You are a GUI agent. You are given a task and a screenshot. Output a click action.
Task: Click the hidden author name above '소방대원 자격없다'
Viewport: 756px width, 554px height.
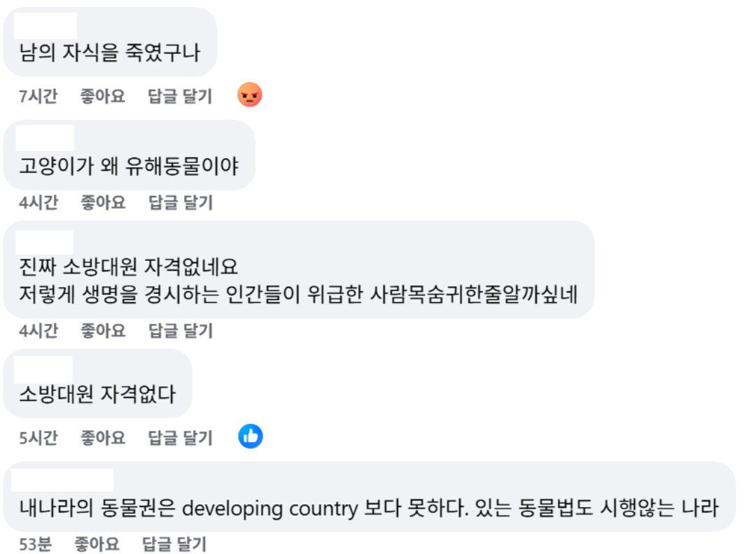[x=43, y=369]
